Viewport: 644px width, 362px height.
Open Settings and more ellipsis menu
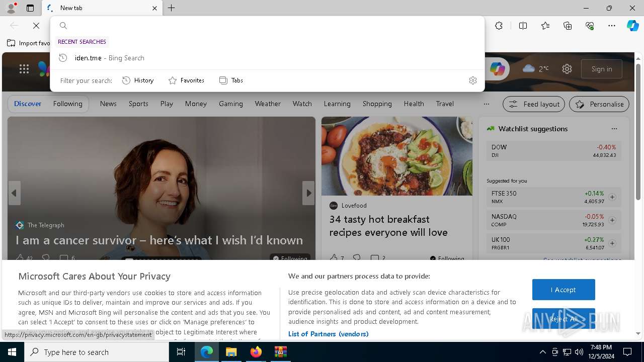pos(612,26)
